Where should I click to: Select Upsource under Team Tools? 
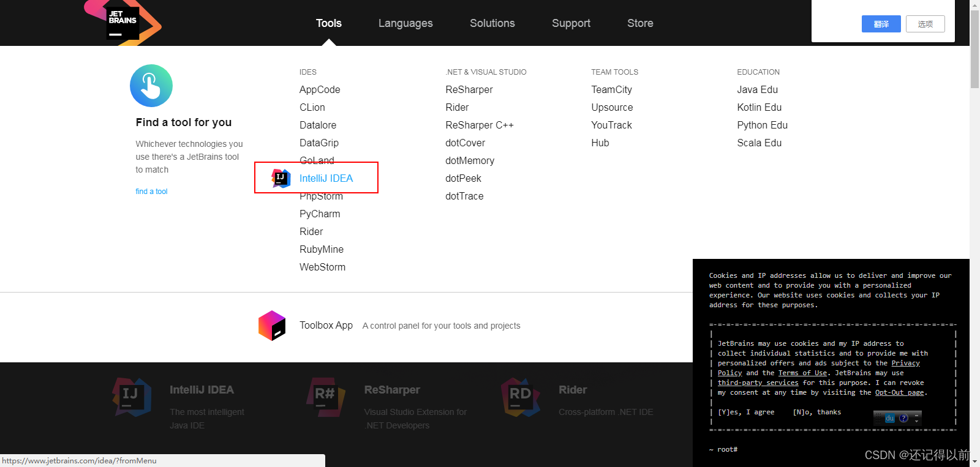612,107
